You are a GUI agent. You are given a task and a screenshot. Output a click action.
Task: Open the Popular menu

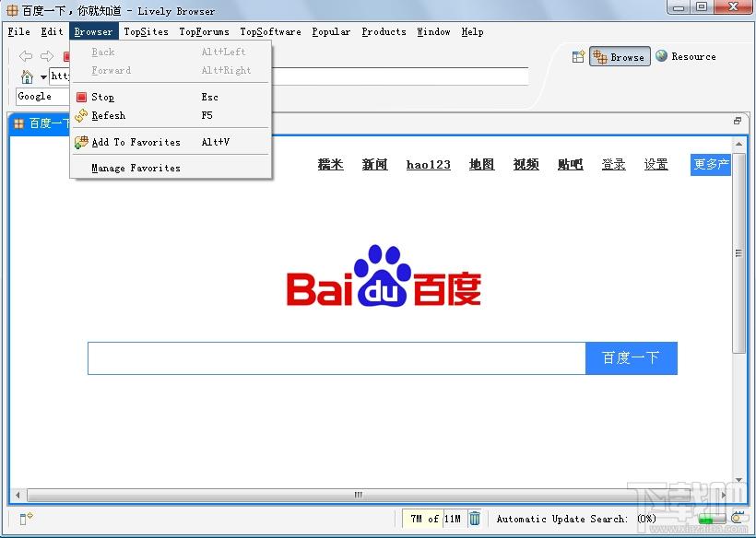click(331, 32)
